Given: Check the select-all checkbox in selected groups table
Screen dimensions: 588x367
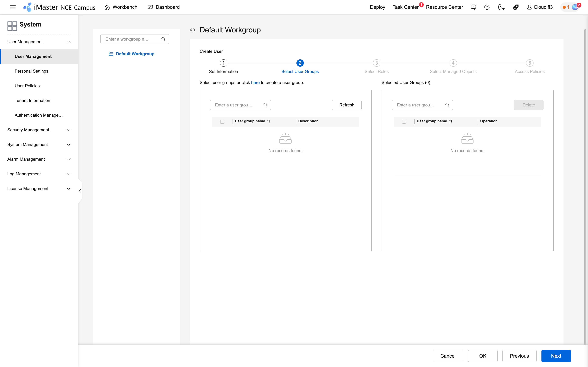Looking at the screenshot, I should click(x=404, y=122).
